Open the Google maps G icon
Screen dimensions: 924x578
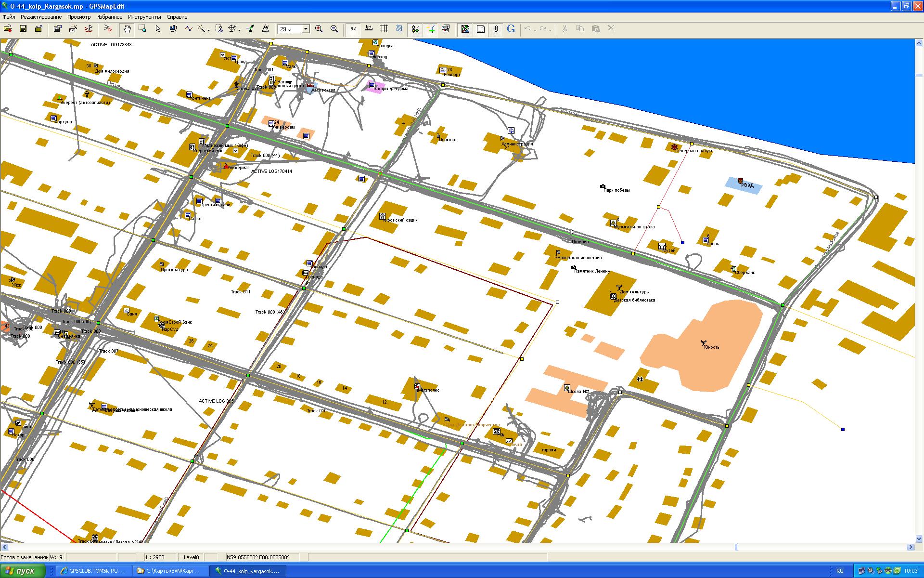pos(511,29)
